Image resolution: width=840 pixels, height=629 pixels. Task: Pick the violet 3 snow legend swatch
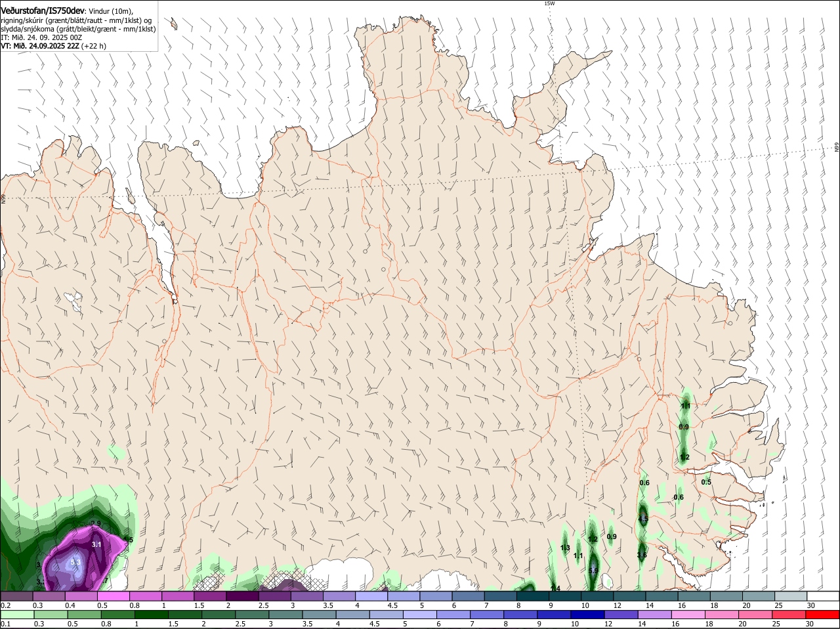point(307,596)
